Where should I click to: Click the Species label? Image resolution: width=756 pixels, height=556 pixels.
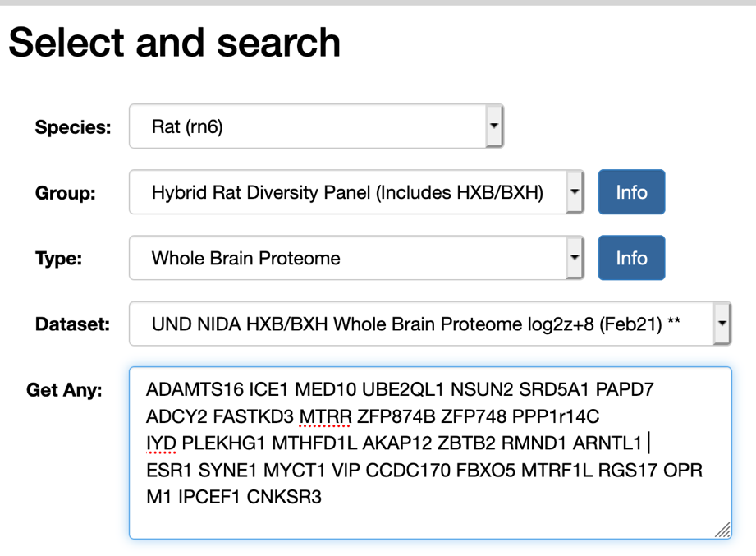(x=72, y=127)
